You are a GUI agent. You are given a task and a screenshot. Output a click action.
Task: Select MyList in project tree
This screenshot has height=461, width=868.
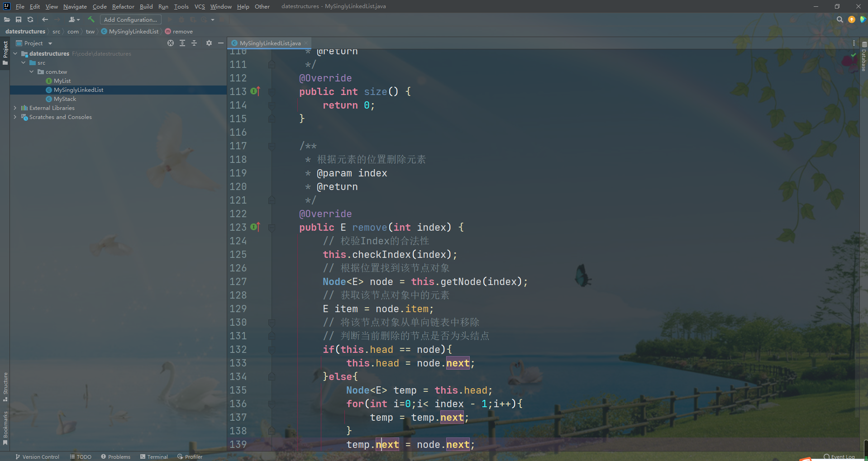pos(62,81)
